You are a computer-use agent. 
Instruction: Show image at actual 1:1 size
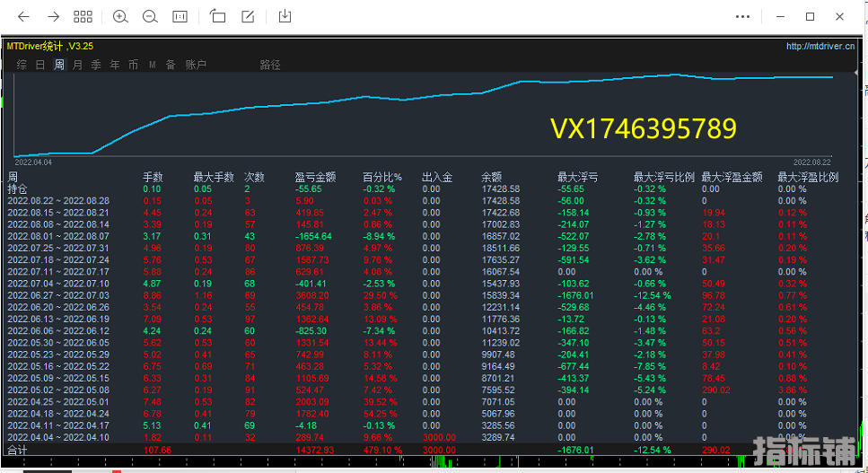(x=180, y=16)
